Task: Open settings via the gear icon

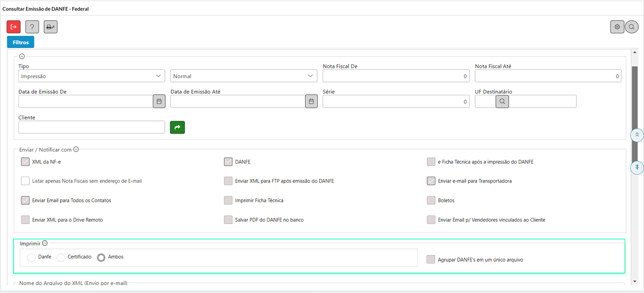Action: coord(617,27)
